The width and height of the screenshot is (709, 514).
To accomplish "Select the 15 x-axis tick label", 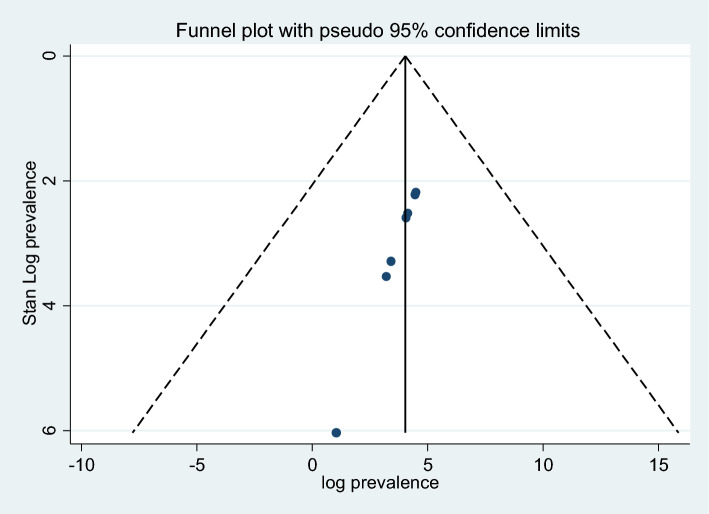I will click(x=659, y=465).
